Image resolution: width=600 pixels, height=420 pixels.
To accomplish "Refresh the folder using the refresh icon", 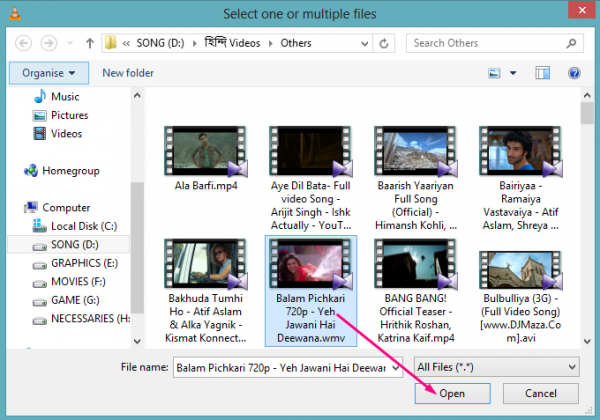I will (x=393, y=44).
